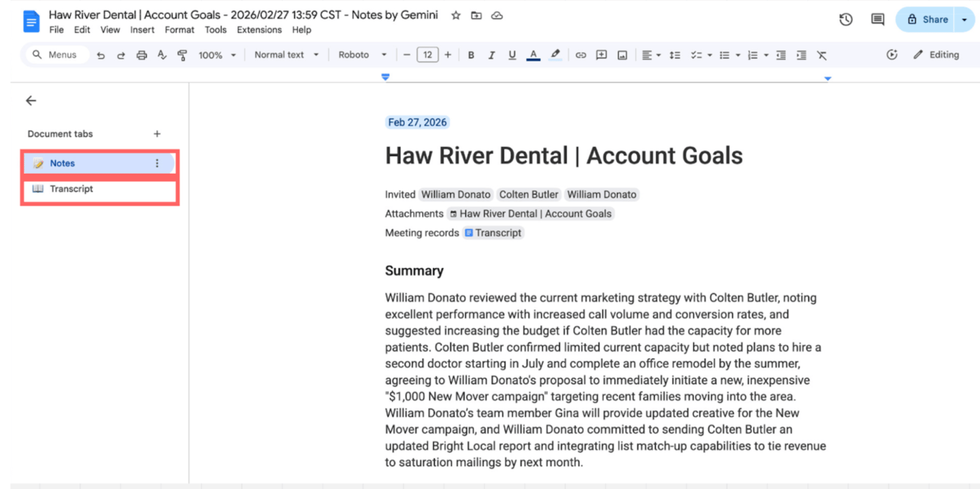The image size is (980, 489).
Task: Open the Insert menu
Action: pos(142,30)
